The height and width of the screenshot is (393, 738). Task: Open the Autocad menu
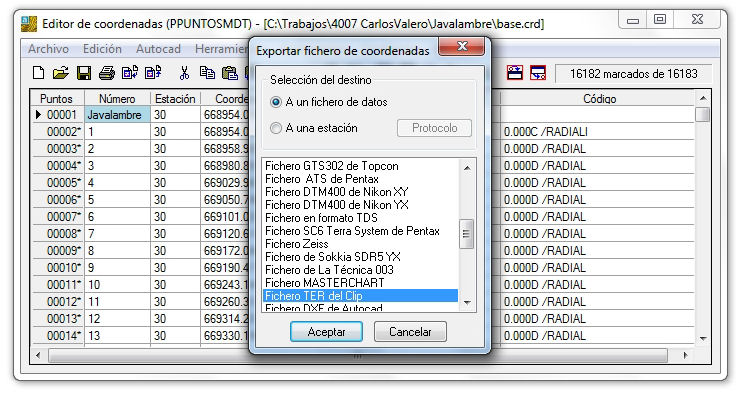tap(158, 49)
